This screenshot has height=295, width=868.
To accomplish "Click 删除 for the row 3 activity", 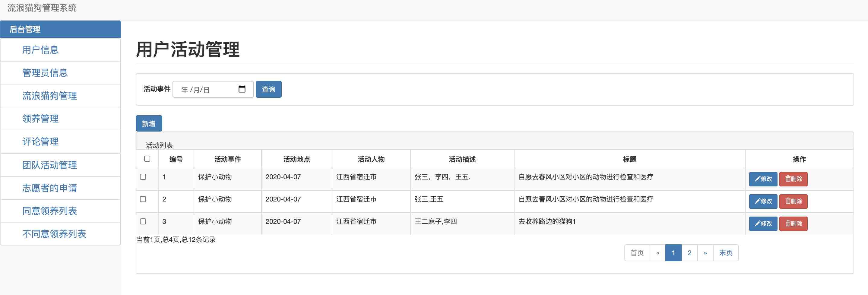I will 793,224.
